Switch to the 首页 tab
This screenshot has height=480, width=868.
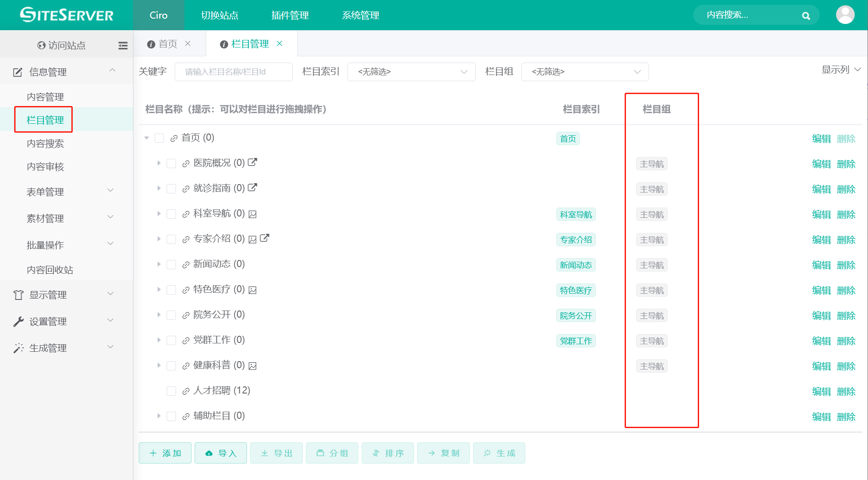click(x=167, y=43)
